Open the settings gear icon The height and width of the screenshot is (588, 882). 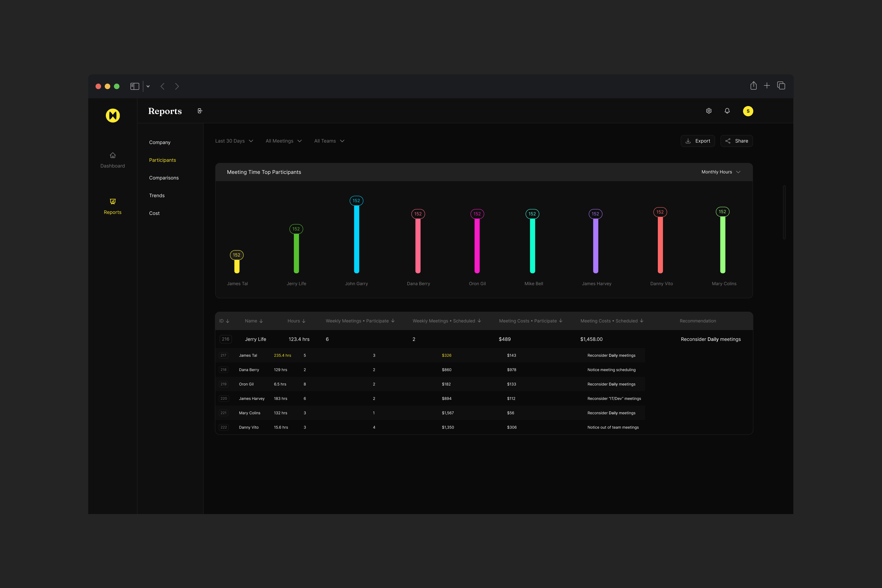coord(709,111)
